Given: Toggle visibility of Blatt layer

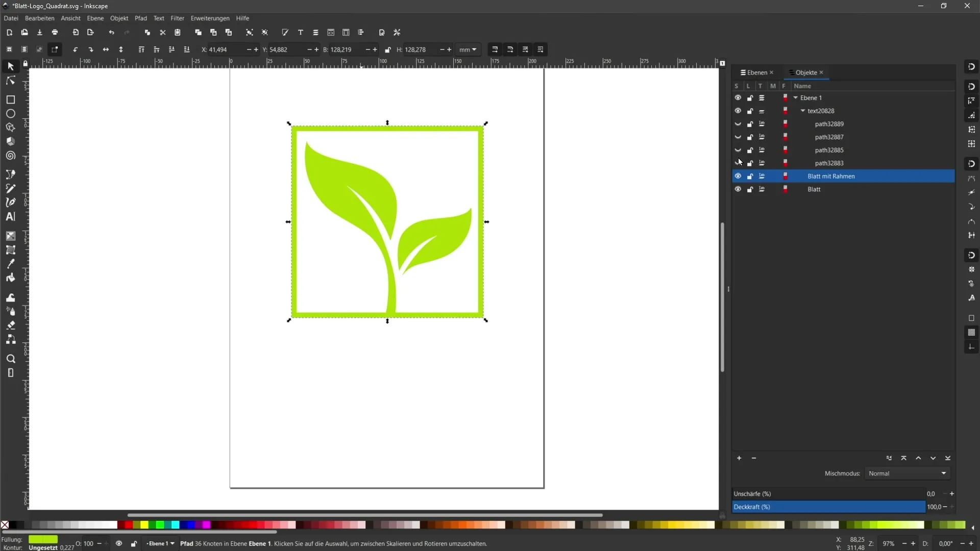Looking at the screenshot, I should pos(738,189).
